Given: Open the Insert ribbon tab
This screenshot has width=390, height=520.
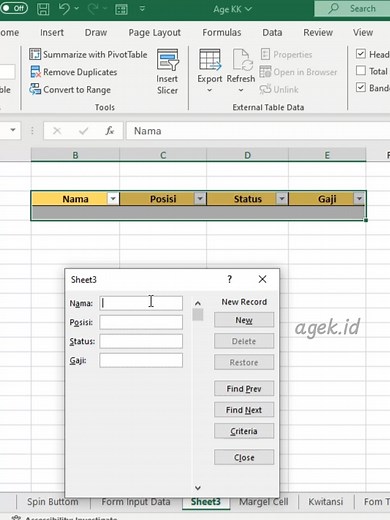Looking at the screenshot, I should pyautogui.click(x=52, y=33).
